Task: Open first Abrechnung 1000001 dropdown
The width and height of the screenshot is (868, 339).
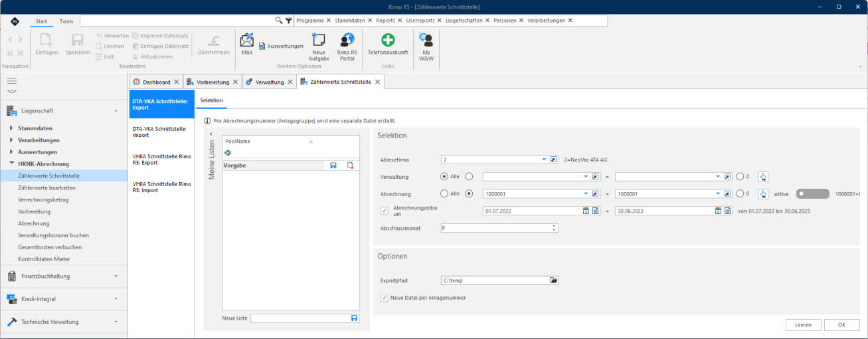Action: (586, 193)
